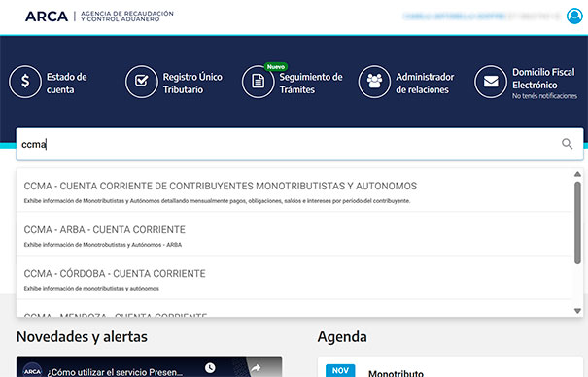Click the Estado de cuenta dollar icon

[x=25, y=82]
